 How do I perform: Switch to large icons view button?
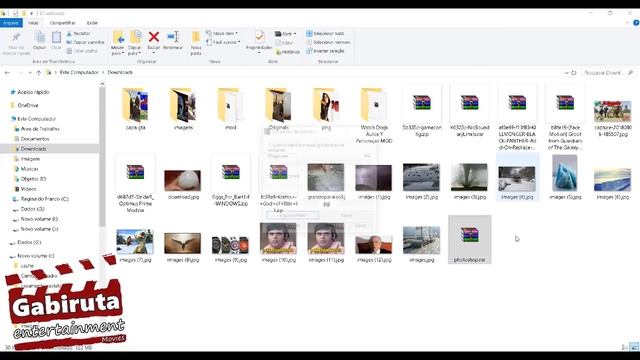[x=634, y=347]
